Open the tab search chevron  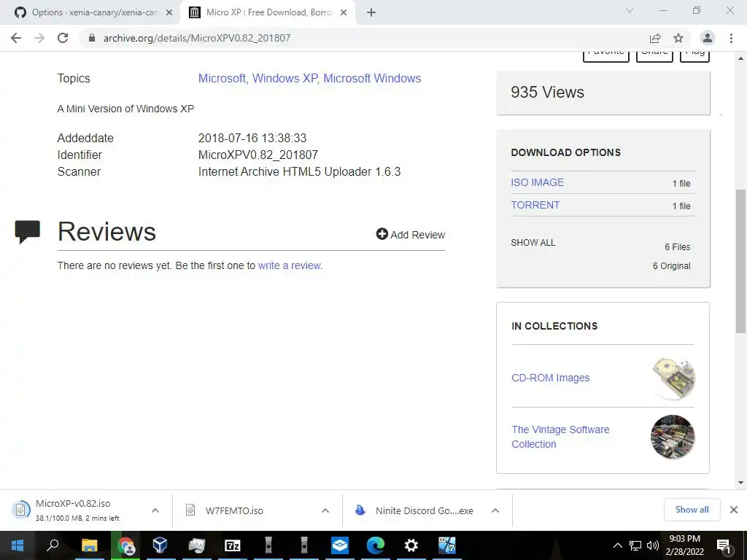[x=630, y=10]
